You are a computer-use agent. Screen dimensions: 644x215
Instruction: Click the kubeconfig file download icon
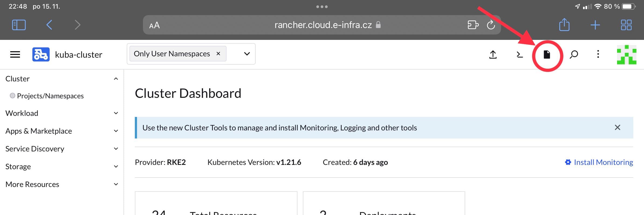pos(547,55)
